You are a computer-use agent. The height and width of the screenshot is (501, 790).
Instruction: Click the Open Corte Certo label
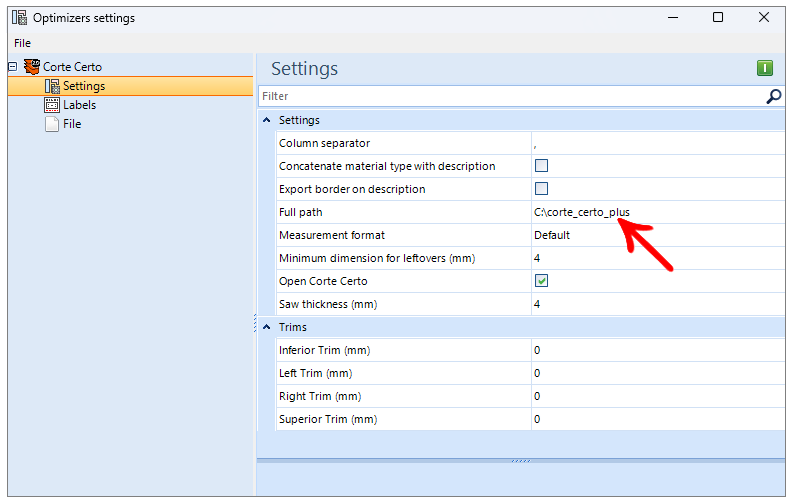(323, 281)
